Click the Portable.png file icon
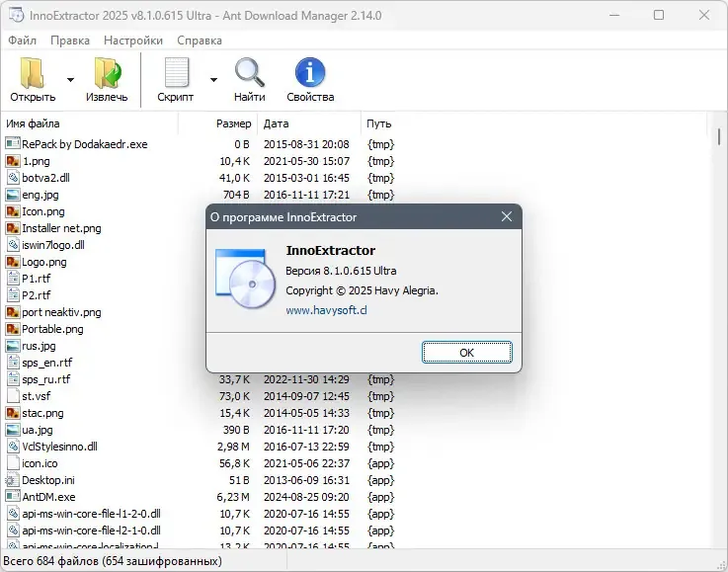Viewport: 728px width, 572px height. click(13, 329)
